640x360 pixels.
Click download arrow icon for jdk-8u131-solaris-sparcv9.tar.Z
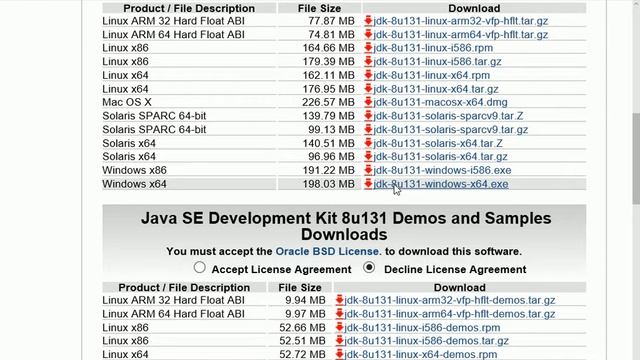tap(368, 116)
